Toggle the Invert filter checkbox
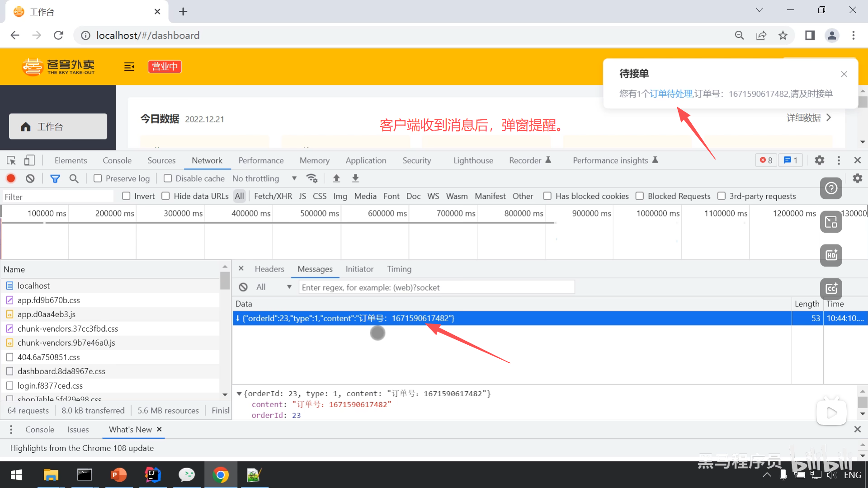Image resolution: width=868 pixels, height=488 pixels. coord(126,196)
